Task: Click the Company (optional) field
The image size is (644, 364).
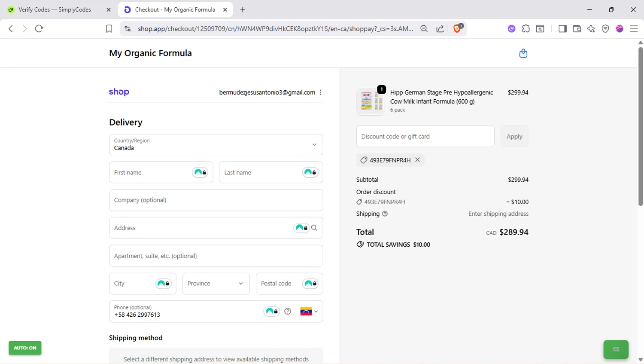Action: pos(216,200)
